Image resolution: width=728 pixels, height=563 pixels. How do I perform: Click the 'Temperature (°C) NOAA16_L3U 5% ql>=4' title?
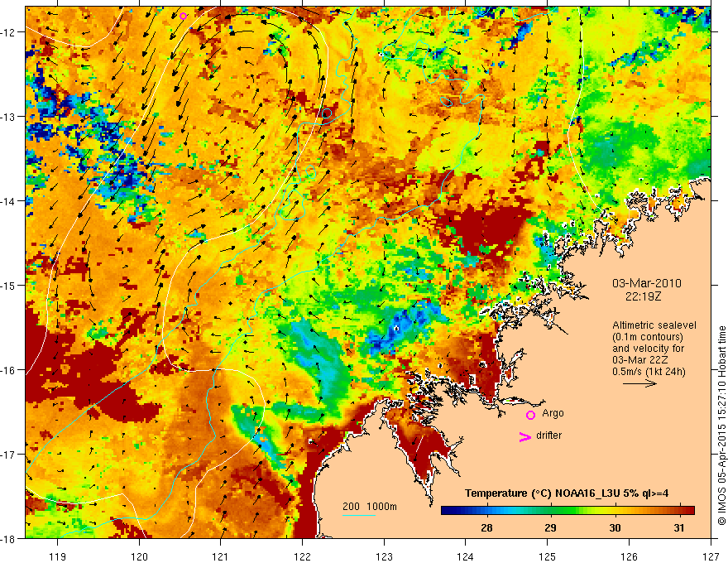(x=567, y=493)
